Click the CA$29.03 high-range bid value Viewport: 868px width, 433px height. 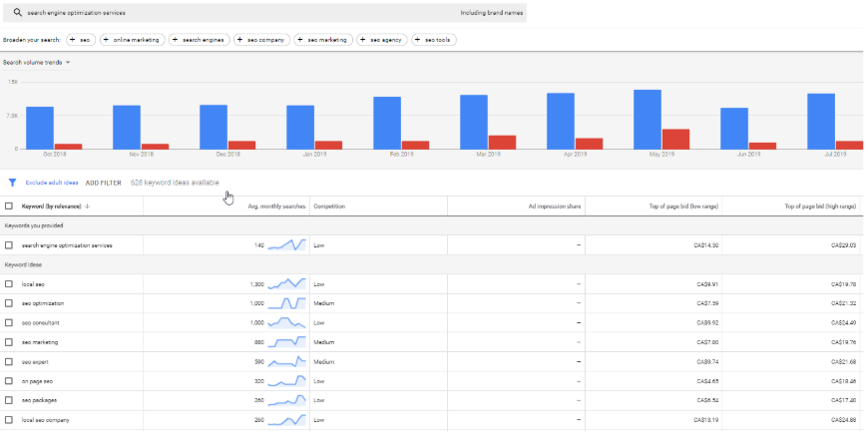[x=844, y=244]
